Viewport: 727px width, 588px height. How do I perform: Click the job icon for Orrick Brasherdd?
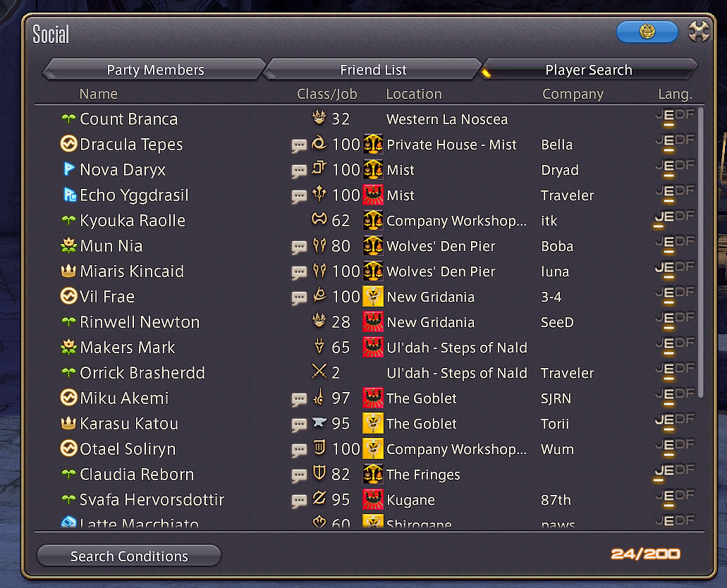[319, 371]
